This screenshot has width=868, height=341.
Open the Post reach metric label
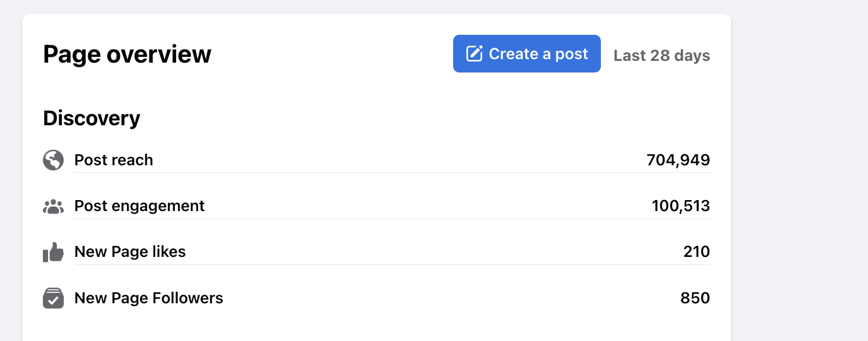(x=114, y=160)
